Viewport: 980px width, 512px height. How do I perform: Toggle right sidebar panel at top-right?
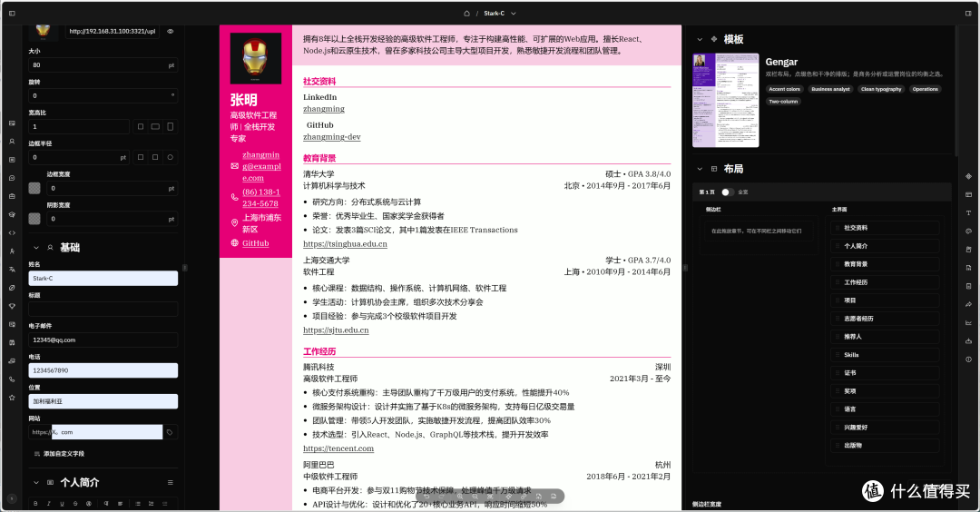coord(968,13)
